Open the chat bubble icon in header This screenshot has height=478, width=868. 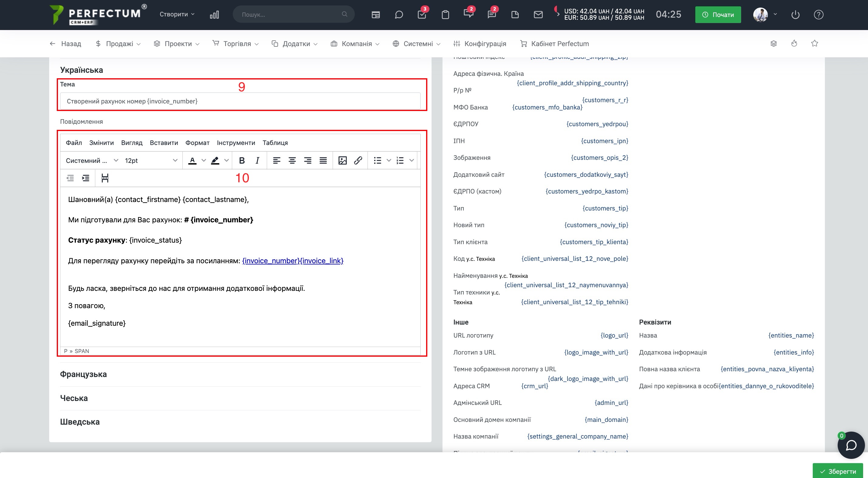[399, 15]
